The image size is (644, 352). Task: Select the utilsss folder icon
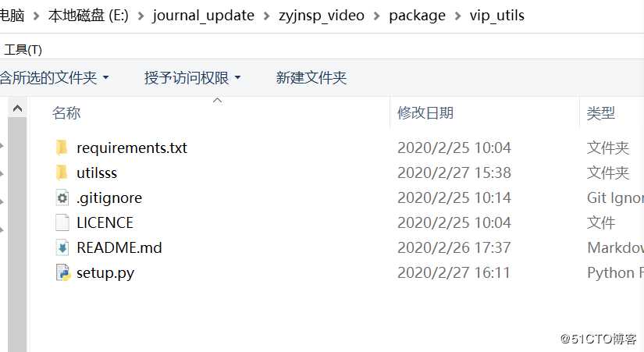[62, 172]
